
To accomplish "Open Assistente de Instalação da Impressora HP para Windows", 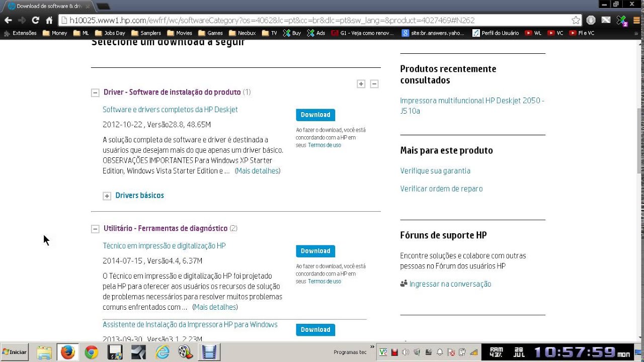I will [x=190, y=325].
